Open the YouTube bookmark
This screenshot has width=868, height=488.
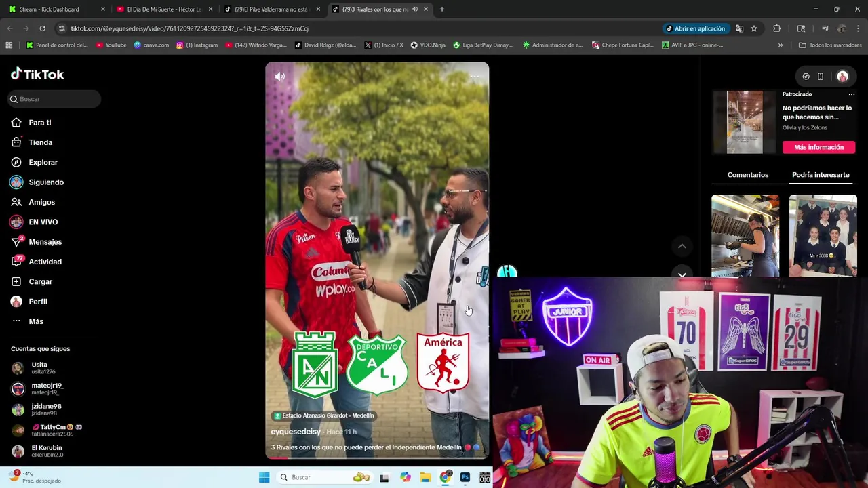(111, 45)
